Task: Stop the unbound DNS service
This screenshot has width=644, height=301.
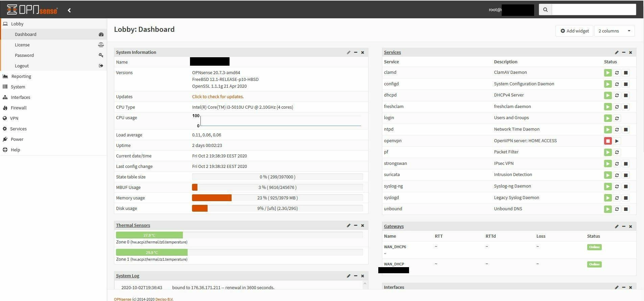Action: coord(626,209)
